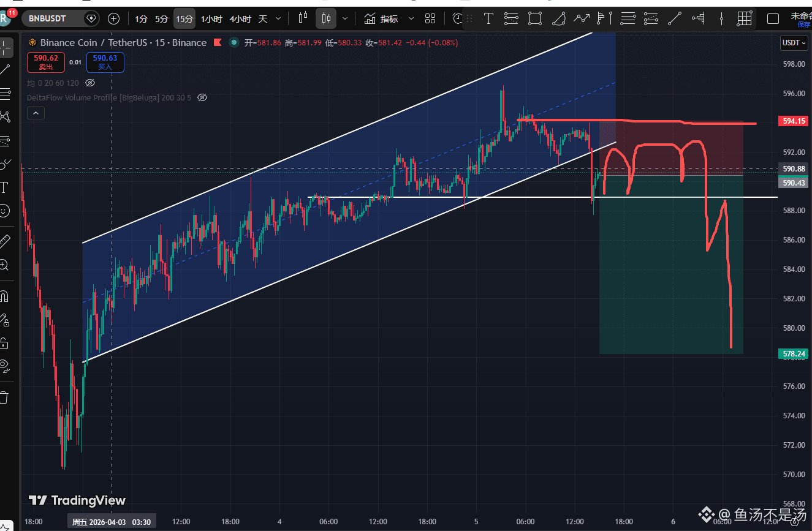Click the diamond badge beside BNBUSDT
The image size is (812, 531).
(91, 18)
